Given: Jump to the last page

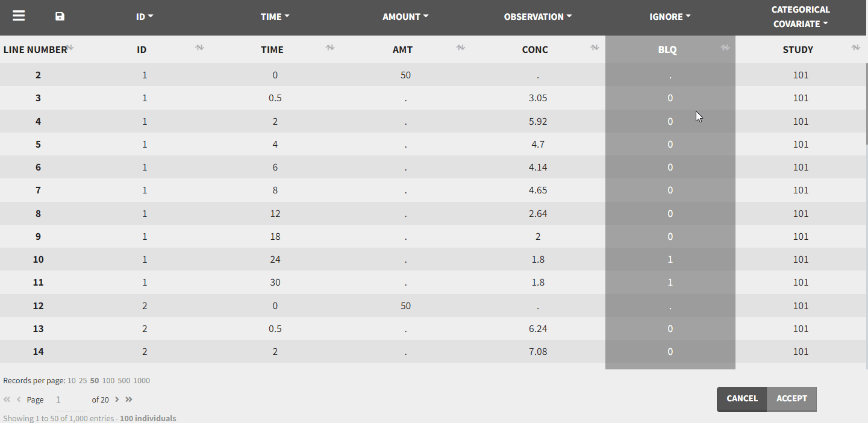Looking at the screenshot, I should pyautogui.click(x=128, y=399).
